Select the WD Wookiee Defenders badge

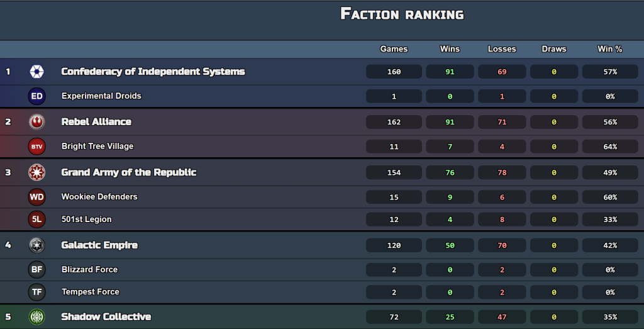[x=36, y=197]
